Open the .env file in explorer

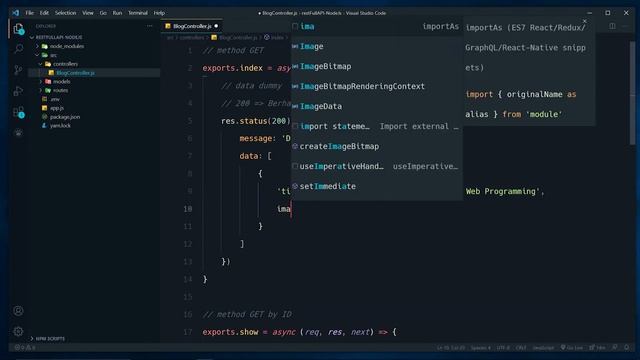55,99
